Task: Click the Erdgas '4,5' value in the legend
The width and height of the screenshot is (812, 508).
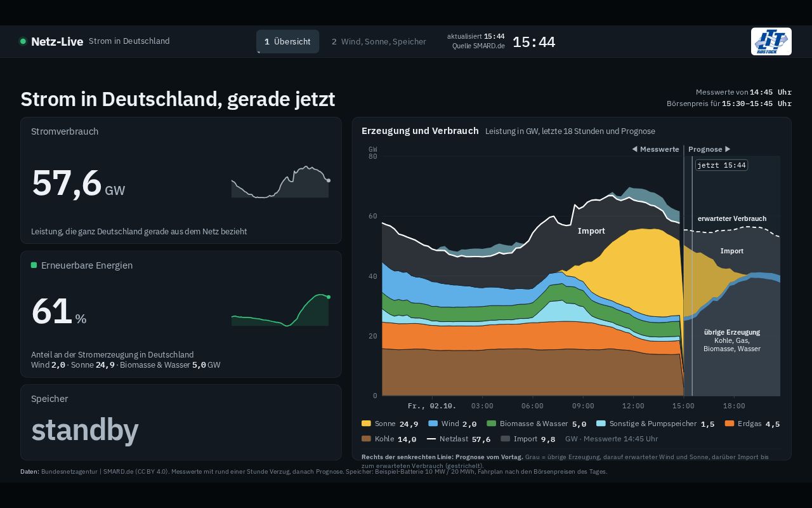Action: (772, 424)
